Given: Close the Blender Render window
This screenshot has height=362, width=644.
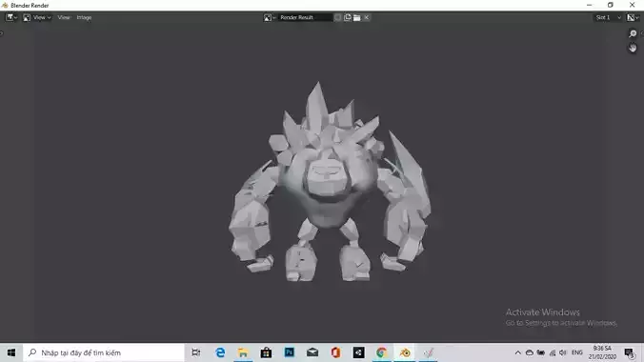Looking at the screenshot, I should coord(632,5).
